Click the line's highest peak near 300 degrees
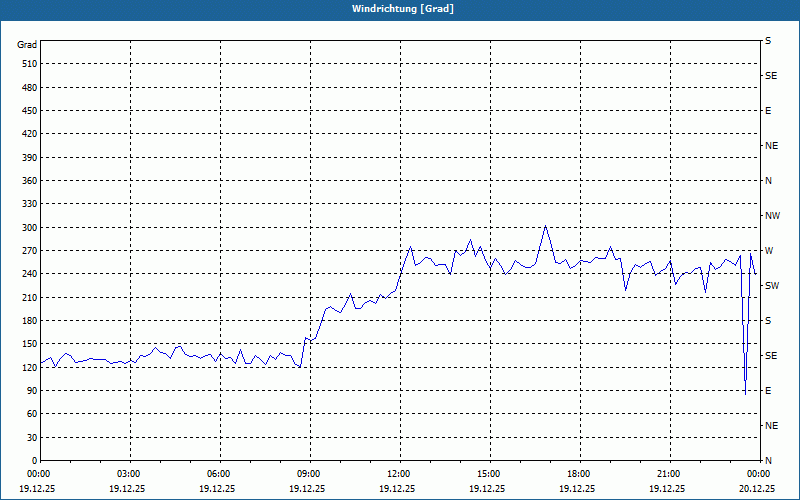The height and width of the screenshot is (500, 800). click(x=545, y=226)
